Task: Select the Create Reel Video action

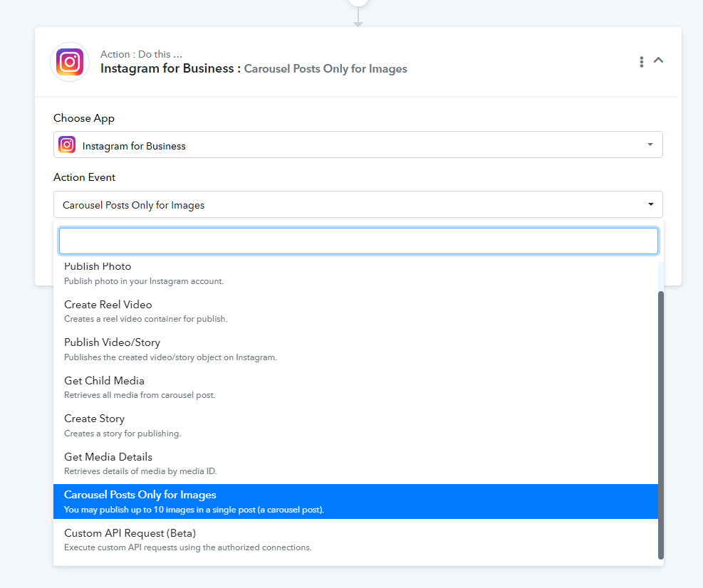Action: [355, 312]
